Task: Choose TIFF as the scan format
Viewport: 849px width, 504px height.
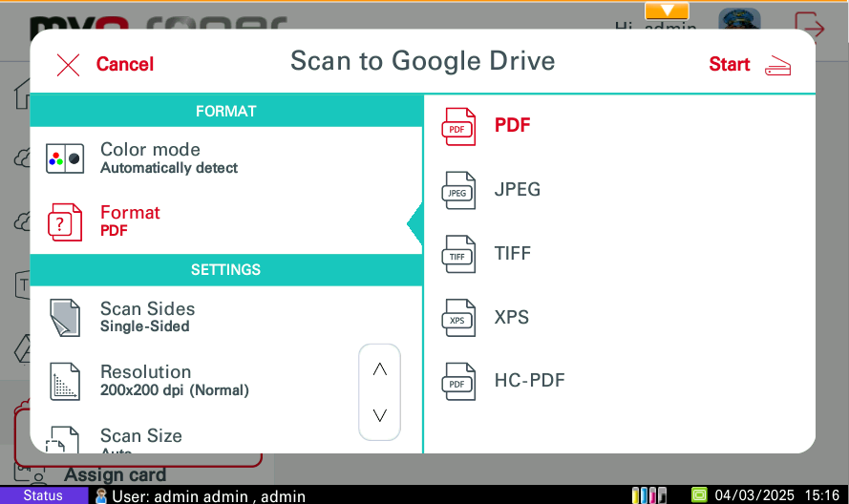Action: [513, 254]
